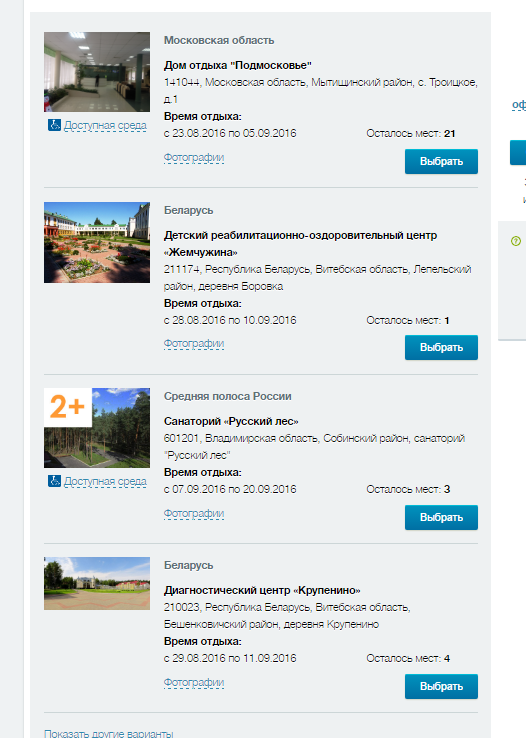
Task: Choose the Жемчужина center via Выбрать
Action: [x=441, y=347]
